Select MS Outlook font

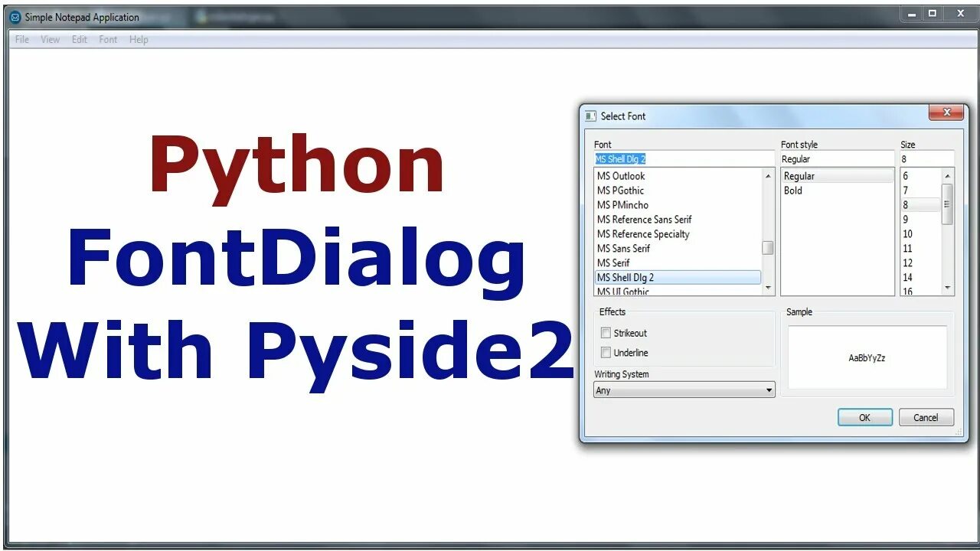click(678, 176)
